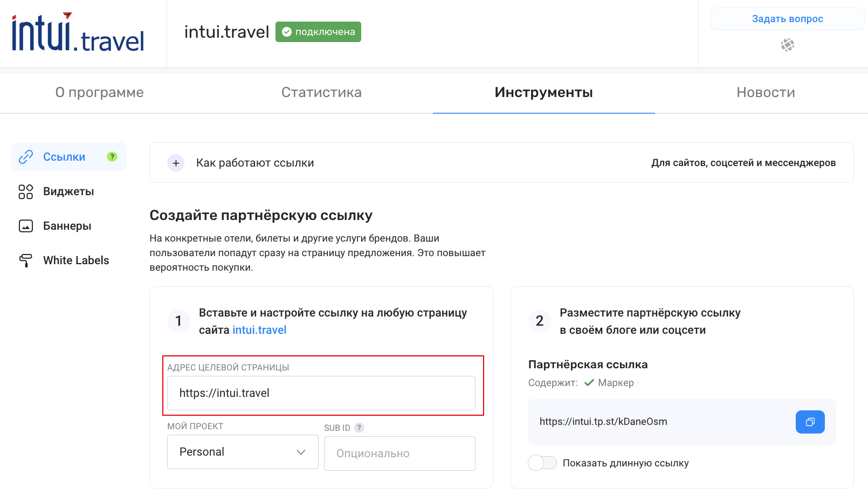Click the Партнёрская ссылка heading
This screenshot has height=495, width=868.
coord(588,365)
